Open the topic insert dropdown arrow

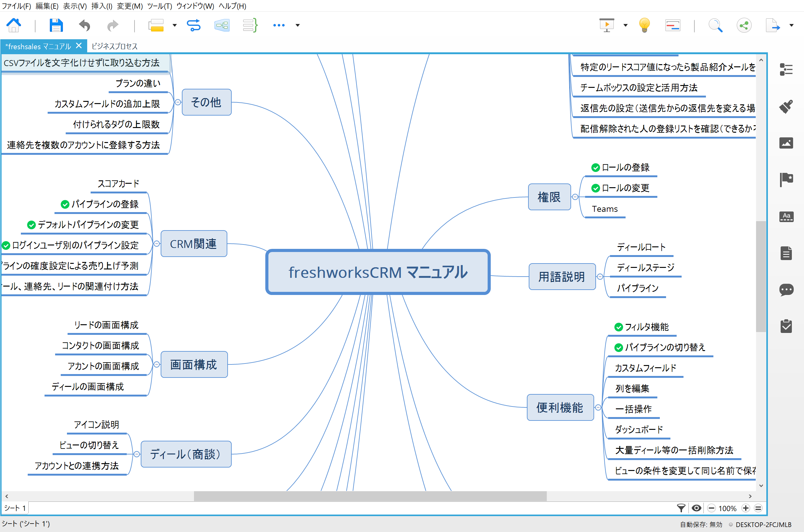174,25
